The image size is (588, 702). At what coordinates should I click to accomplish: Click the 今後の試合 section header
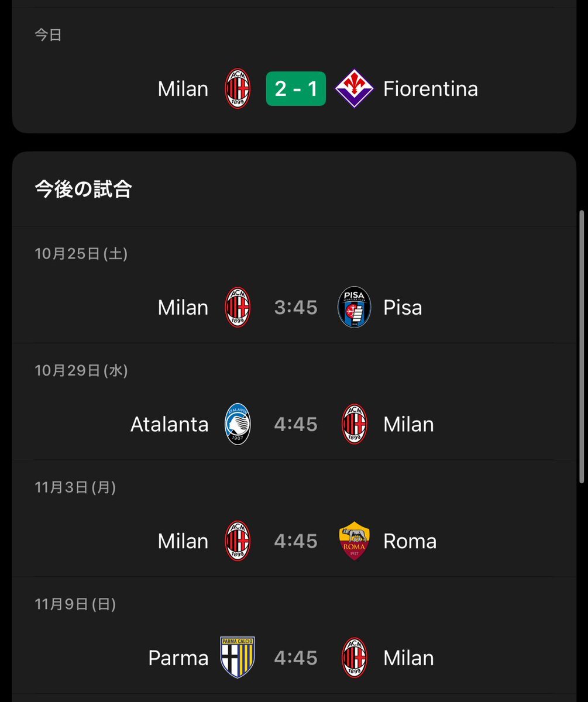click(83, 189)
